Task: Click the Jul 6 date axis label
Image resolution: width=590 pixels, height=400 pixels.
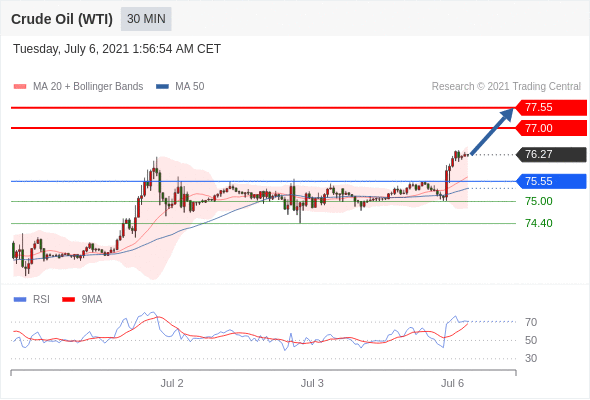Action: pos(452,383)
